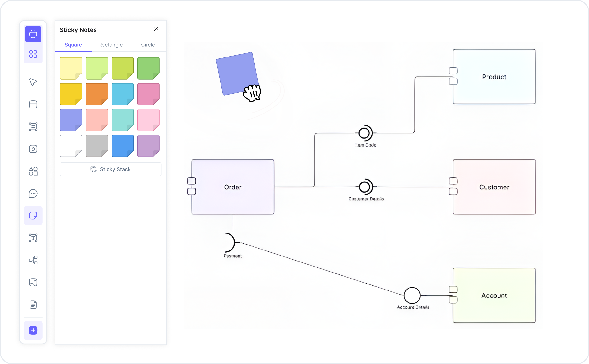Pick the teal mint sticky note
This screenshot has width=589, height=364.
point(123,120)
